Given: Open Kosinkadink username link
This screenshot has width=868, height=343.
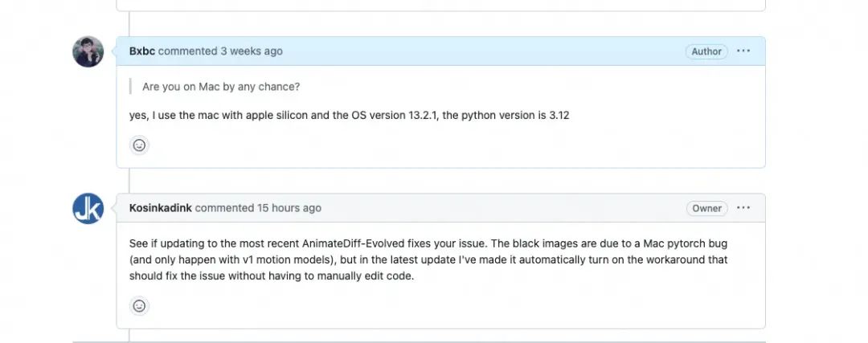Looking at the screenshot, I should pyautogui.click(x=160, y=208).
